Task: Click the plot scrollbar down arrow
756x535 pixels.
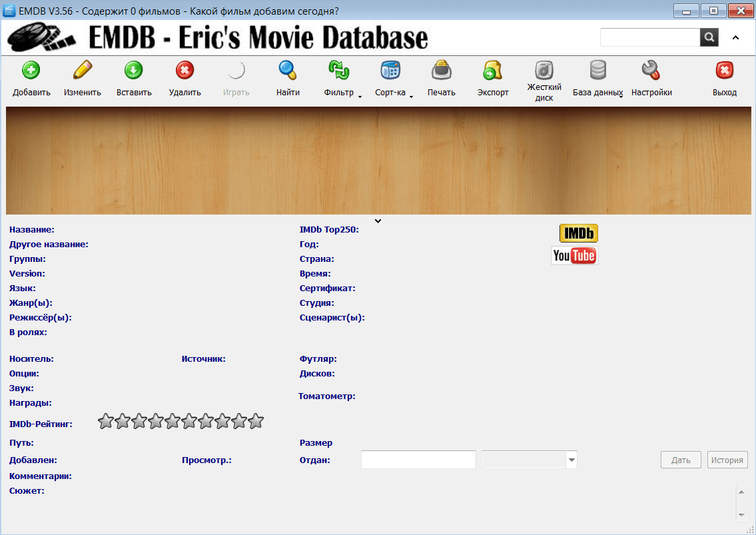Action: (741, 515)
